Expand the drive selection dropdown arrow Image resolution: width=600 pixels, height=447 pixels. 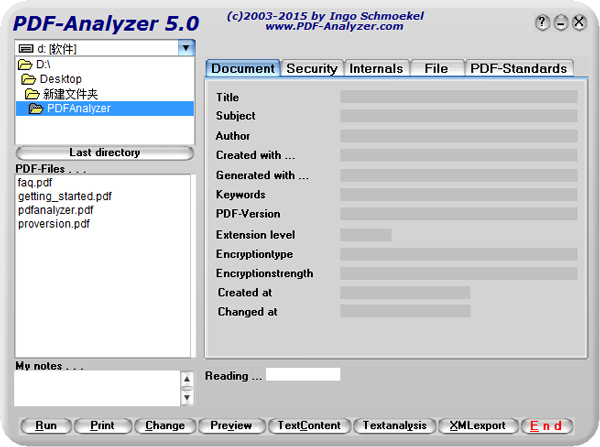(186, 48)
